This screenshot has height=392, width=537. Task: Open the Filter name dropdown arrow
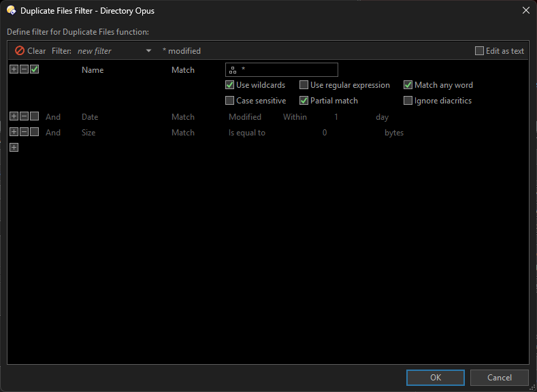pos(148,51)
